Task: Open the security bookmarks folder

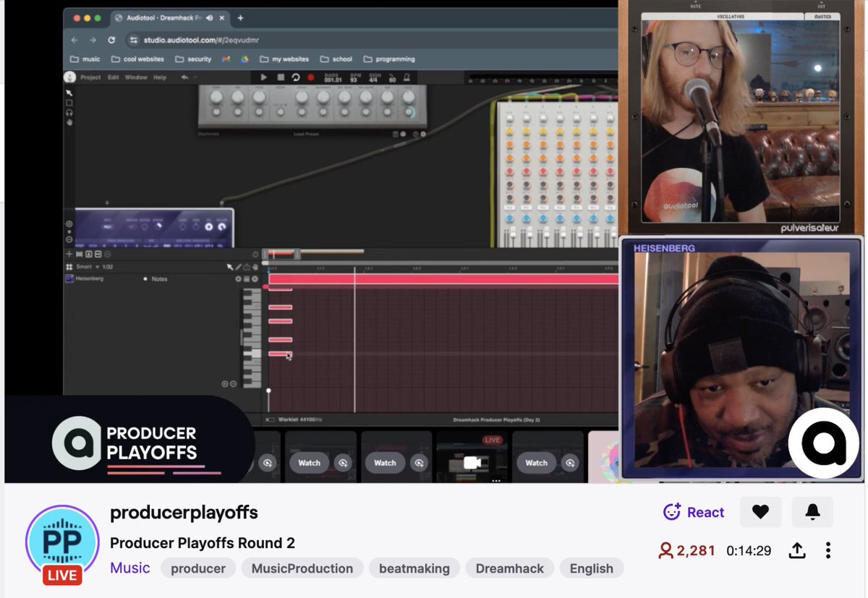Action: click(194, 59)
